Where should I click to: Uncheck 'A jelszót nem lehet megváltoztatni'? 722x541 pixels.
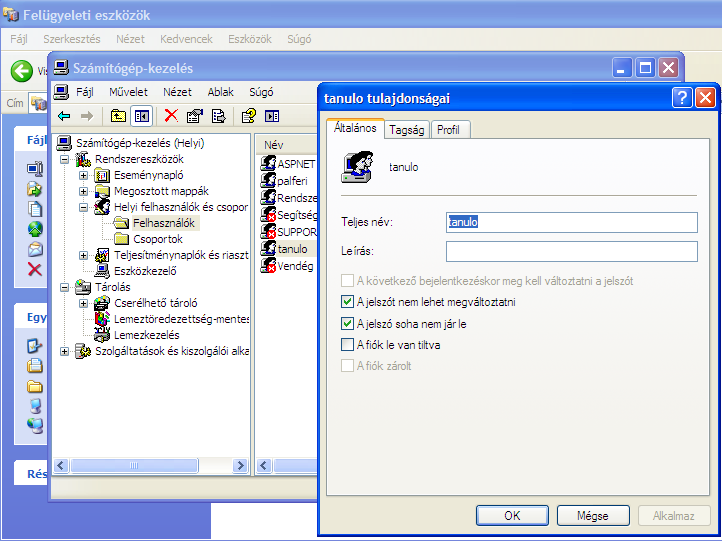347,302
